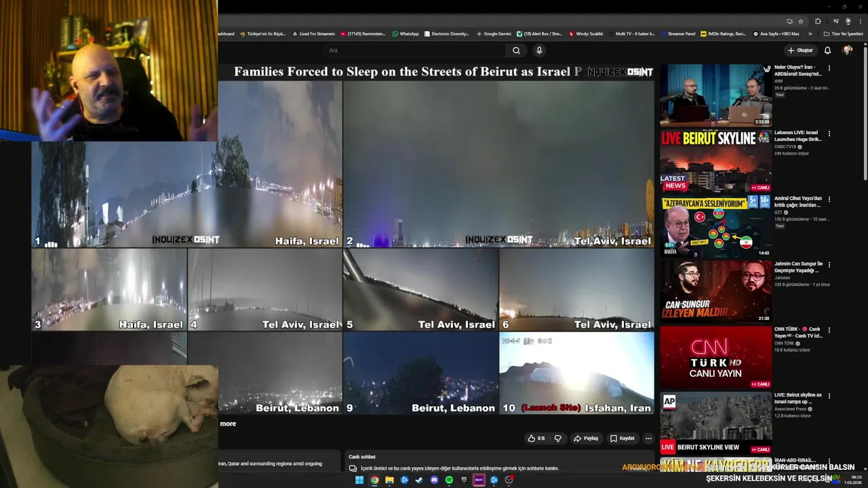
Task: Open Windows Start menu
Action: pyautogui.click(x=359, y=480)
